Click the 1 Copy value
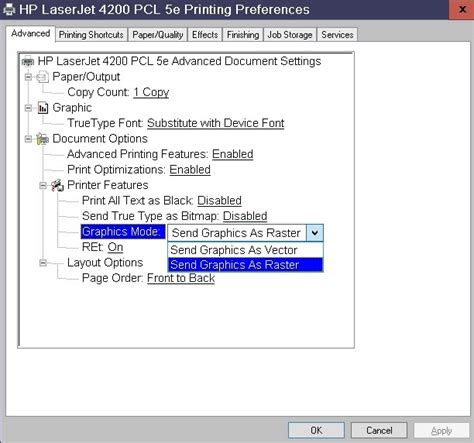 click(151, 92)
